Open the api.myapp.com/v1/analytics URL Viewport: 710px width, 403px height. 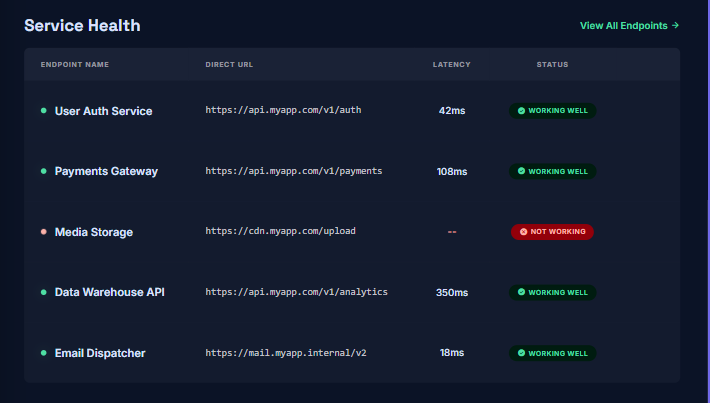tap(297, 292)
